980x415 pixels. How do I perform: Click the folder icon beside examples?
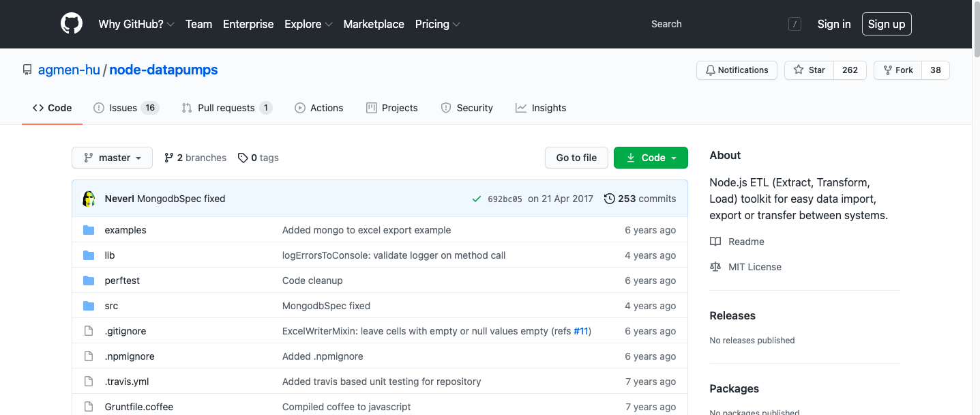(x=89, y=230)
